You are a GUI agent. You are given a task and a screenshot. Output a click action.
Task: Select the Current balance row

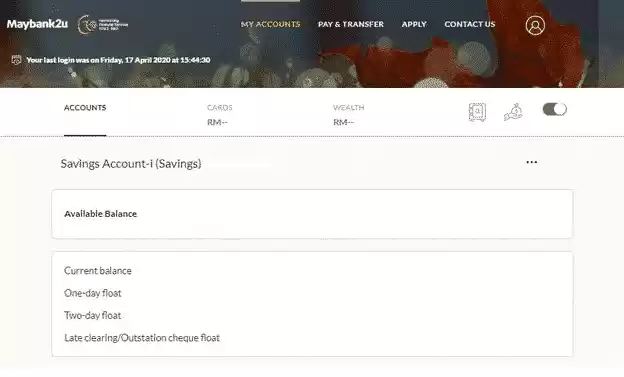click(x=312, y=271)
